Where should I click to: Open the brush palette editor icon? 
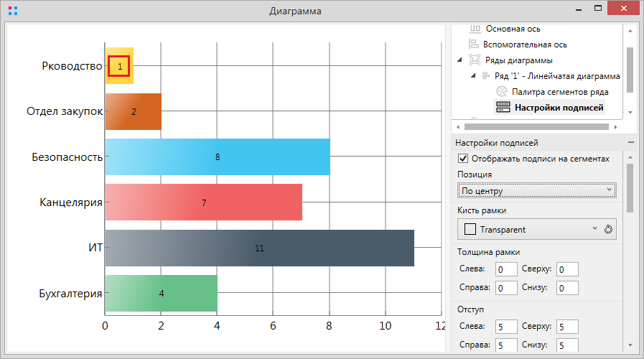(x=609, y=230)
